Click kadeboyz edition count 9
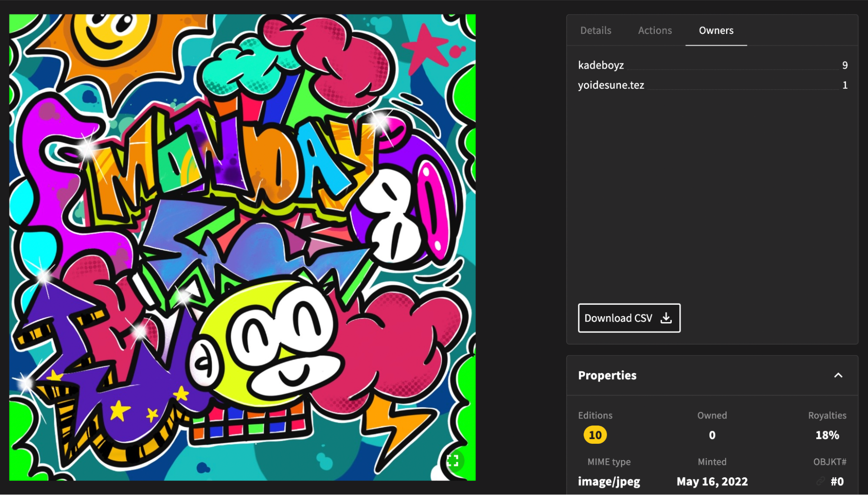Image resolution: width=868 pixels, height=495 pixels. 845,65
